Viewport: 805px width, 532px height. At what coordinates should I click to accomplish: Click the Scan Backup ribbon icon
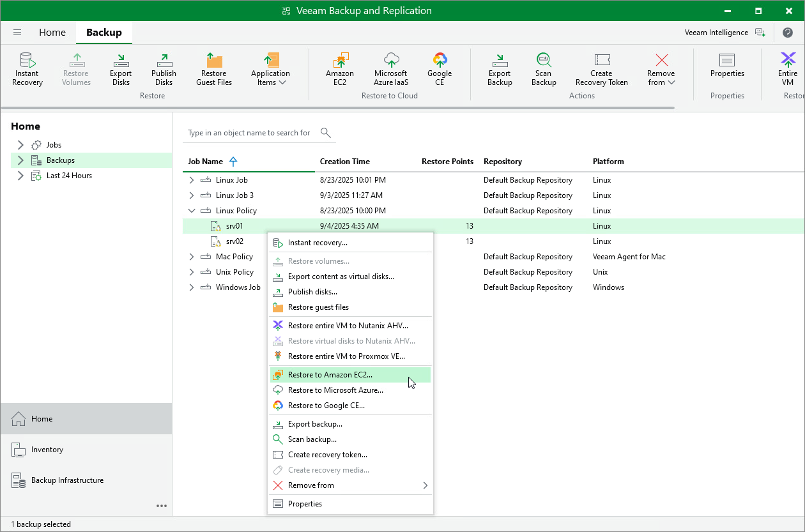(544, 69)
